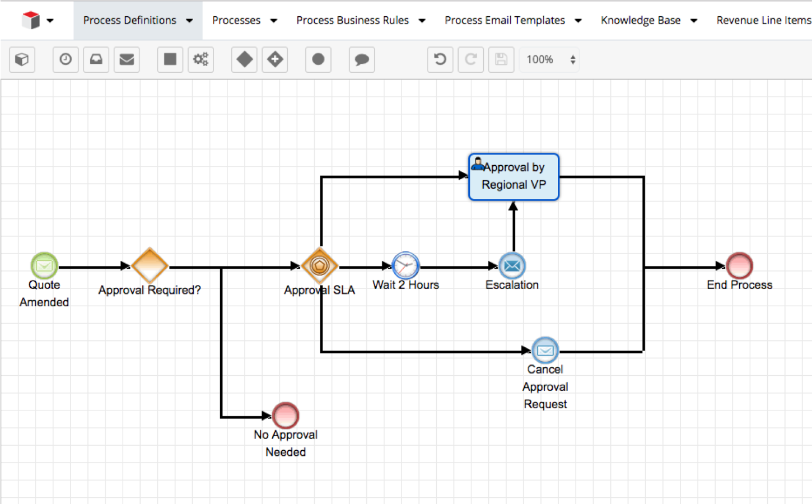
Task: Select the speech bubble comment tool
Action: point(362,59)
